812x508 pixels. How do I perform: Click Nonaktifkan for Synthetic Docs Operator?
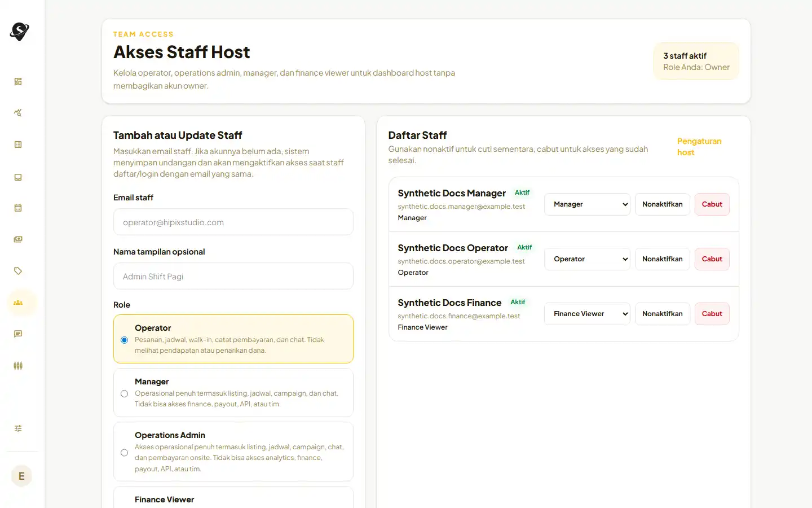[x=663, y=259]
